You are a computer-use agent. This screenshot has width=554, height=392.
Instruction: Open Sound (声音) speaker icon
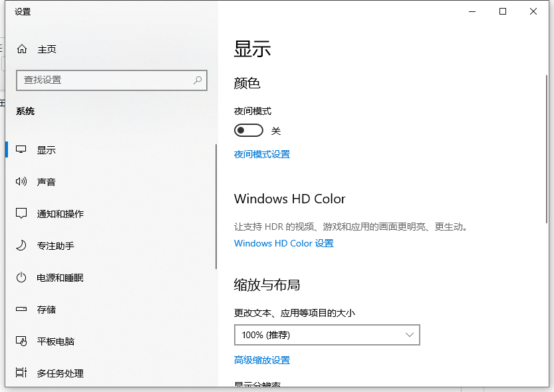pos(22,182)
